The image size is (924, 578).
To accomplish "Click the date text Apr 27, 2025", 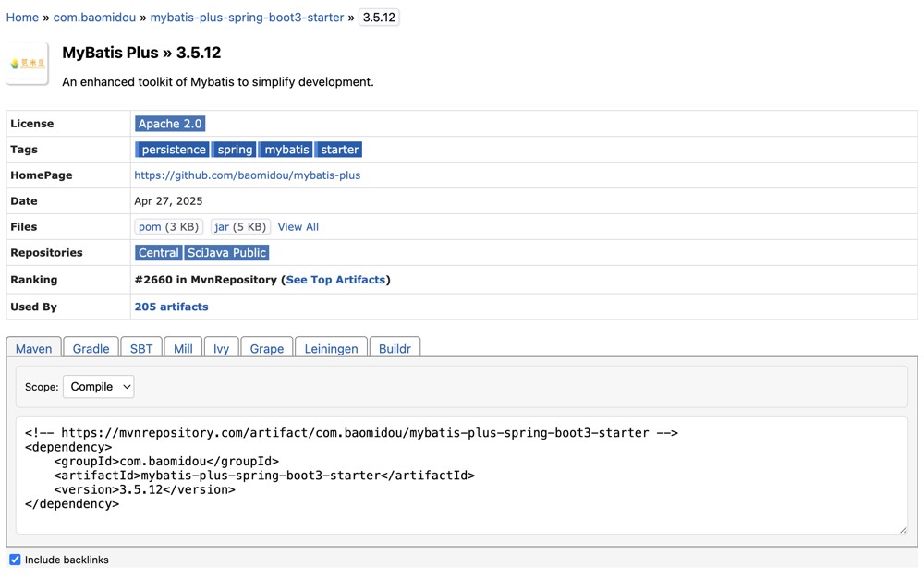I will [168, 201].
